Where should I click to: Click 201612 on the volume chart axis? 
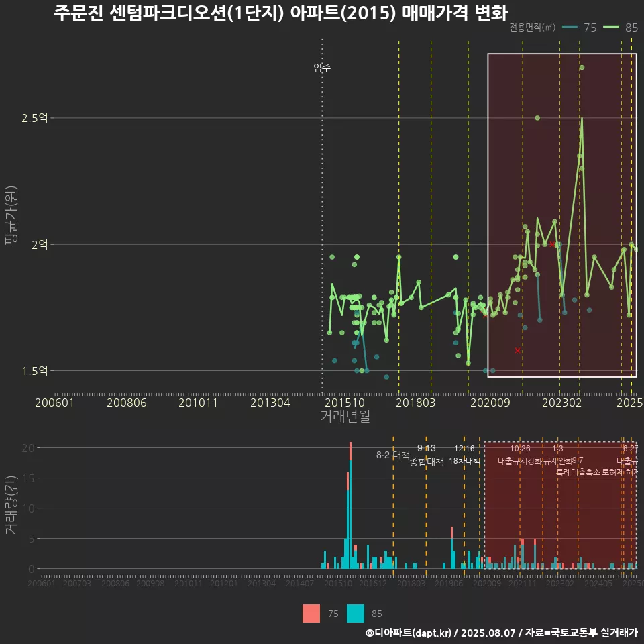[372, 583]
